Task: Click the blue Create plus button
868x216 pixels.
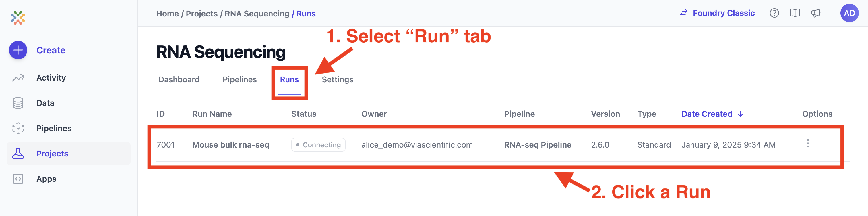Action: (x=18, y=50)
